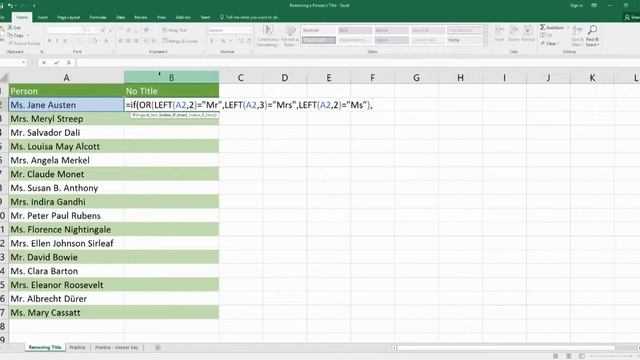Open the View ribbon tab
The width and height of the screenshot is (640, 360).
coord(161,18)
